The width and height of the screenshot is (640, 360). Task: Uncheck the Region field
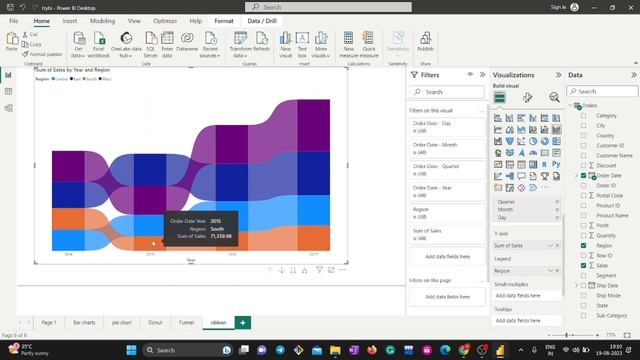click(x=584, y=245)
